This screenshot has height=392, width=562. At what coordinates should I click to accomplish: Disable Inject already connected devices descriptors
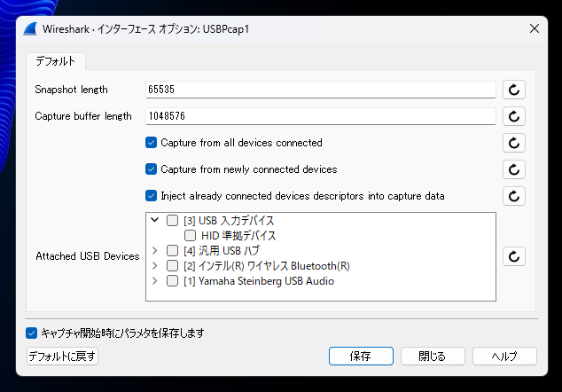[151, 196]
